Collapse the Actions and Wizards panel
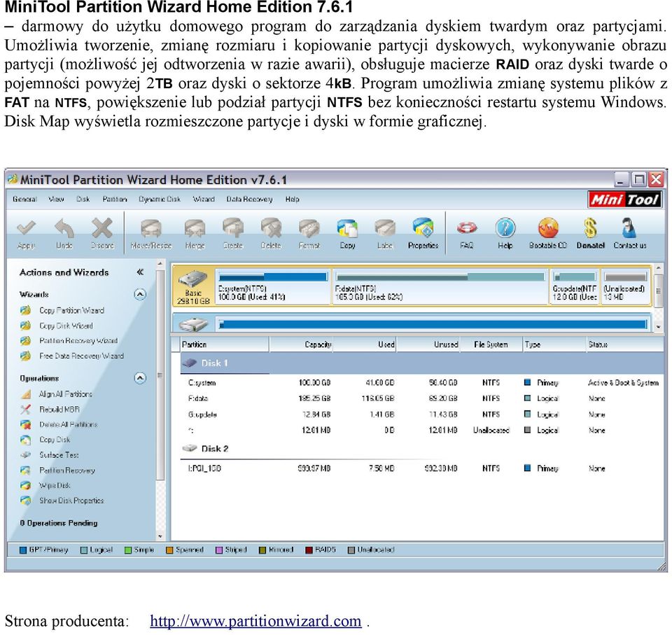This screenshot has width=672, height=635. pyautogui.click(x=140, y=272)
